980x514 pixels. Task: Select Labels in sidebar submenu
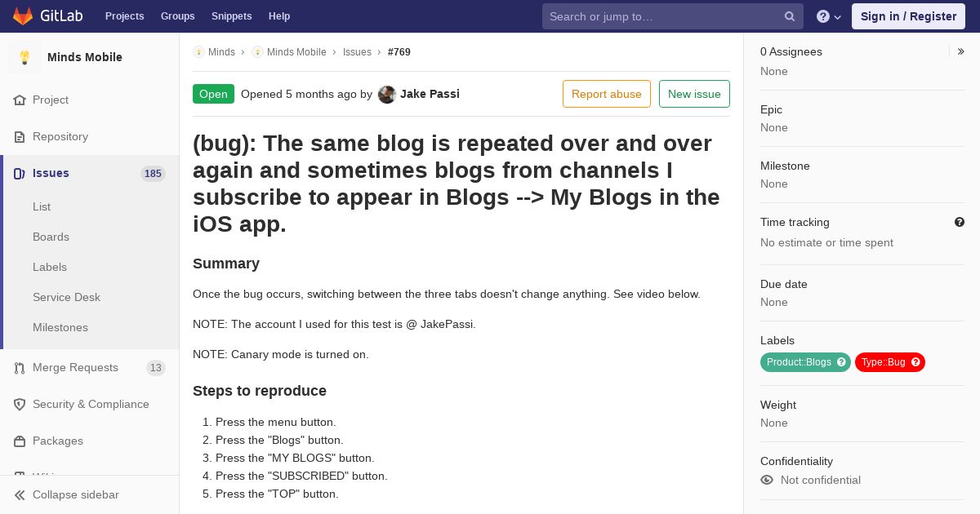pos(50,267)
